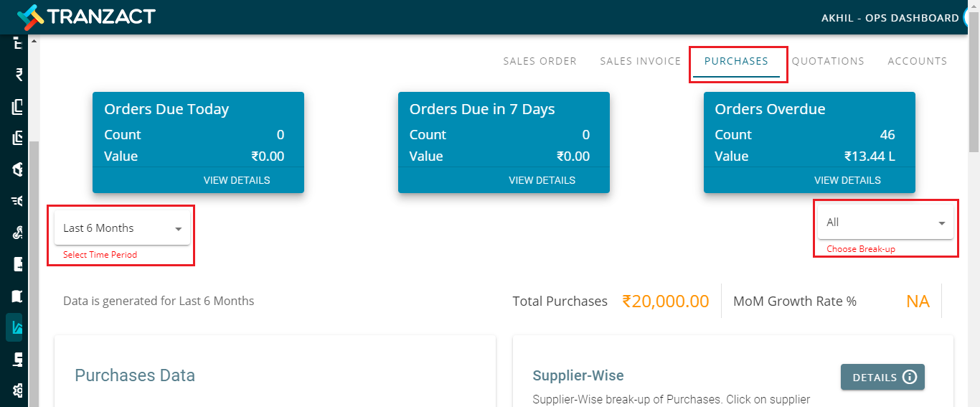
Task: Click View Details under Orders Due in 7 Days
Action: 542,180
